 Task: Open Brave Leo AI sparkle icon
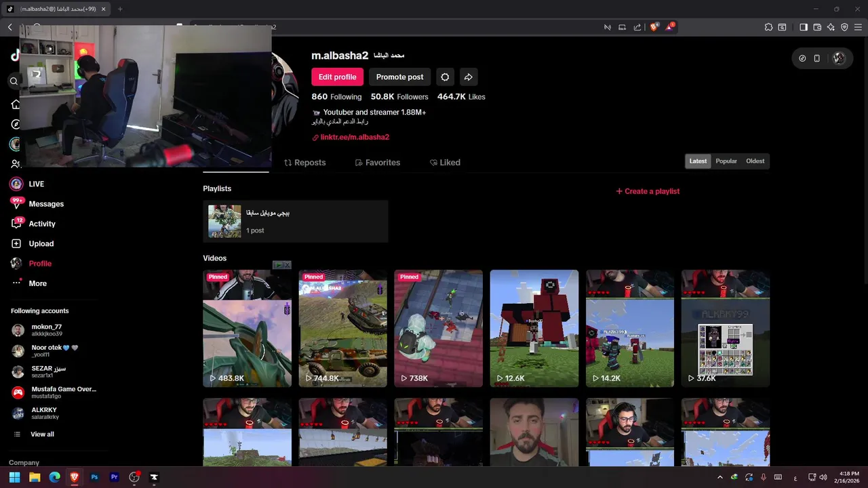tap(831, 27)
